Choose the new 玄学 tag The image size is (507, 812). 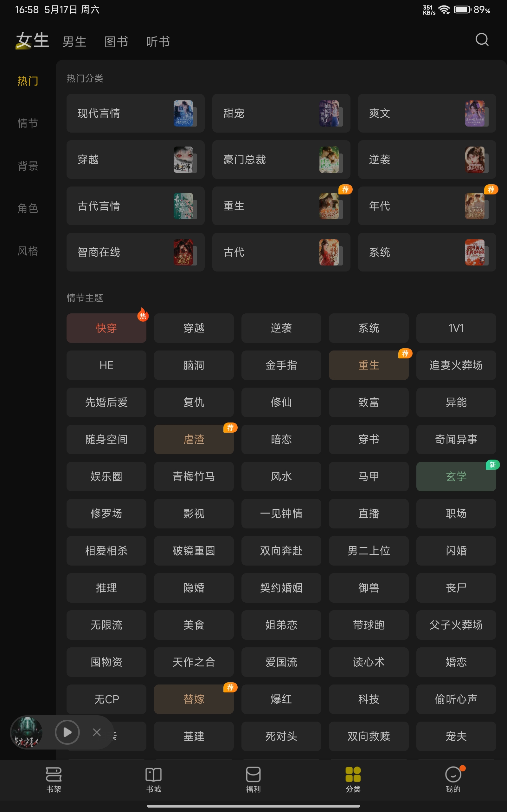coord(456,476)
